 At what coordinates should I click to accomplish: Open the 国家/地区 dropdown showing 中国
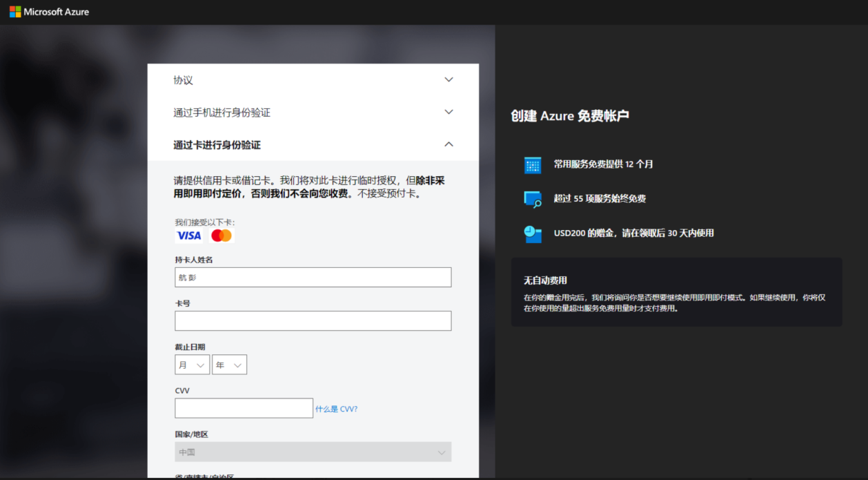pyautogui.click(x=313, y=452)
